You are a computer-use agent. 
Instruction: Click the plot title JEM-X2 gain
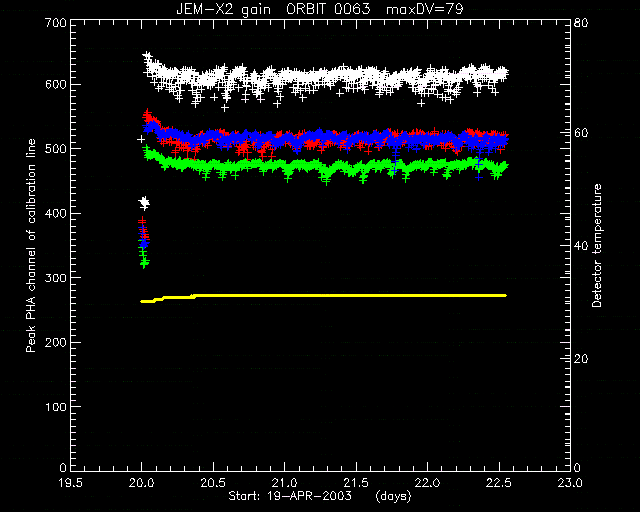click(223, 9)
